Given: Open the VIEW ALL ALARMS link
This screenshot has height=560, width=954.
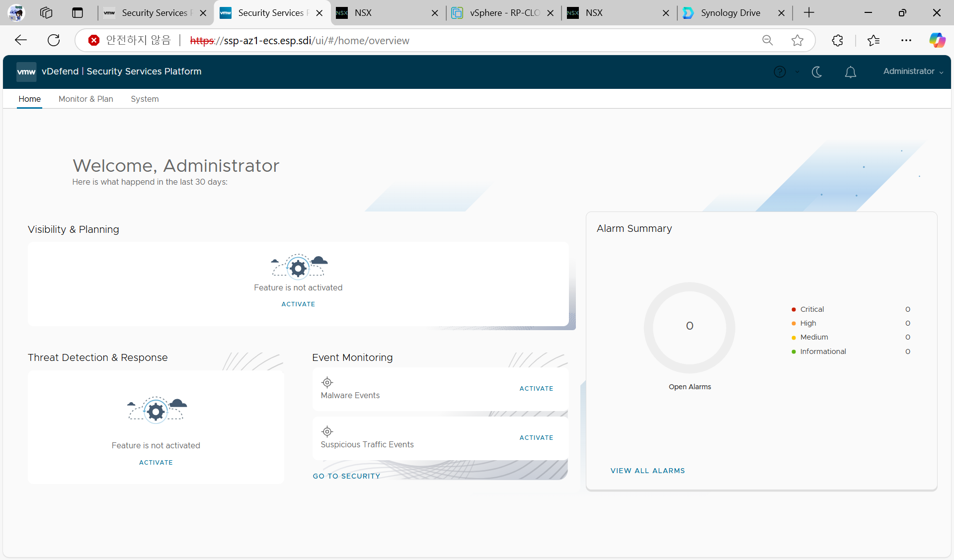Looking at the screenshot, I should point(647,471).
